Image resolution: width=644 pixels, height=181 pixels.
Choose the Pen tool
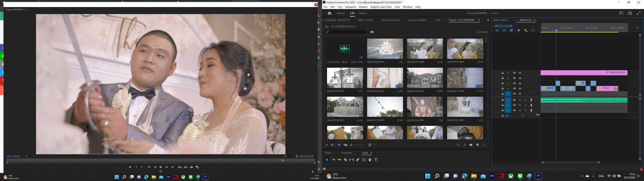click(x=358, y=160)
